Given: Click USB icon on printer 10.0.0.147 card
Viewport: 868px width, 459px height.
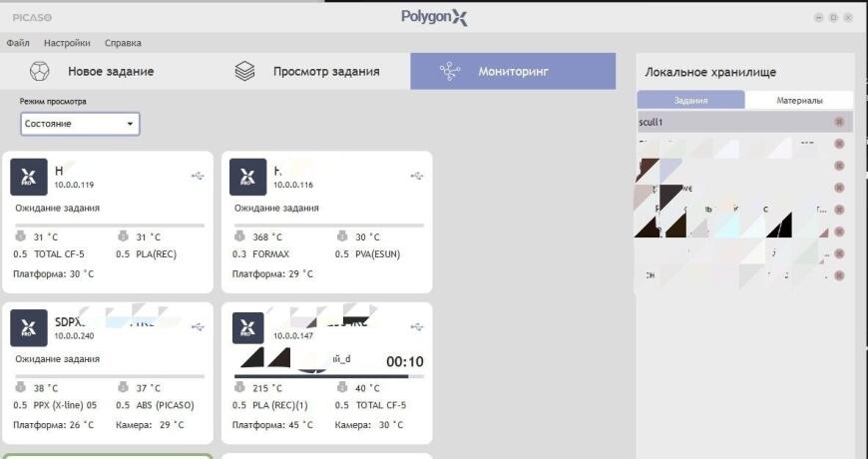Looking at the screenshot, I should (x=417, y=327).
